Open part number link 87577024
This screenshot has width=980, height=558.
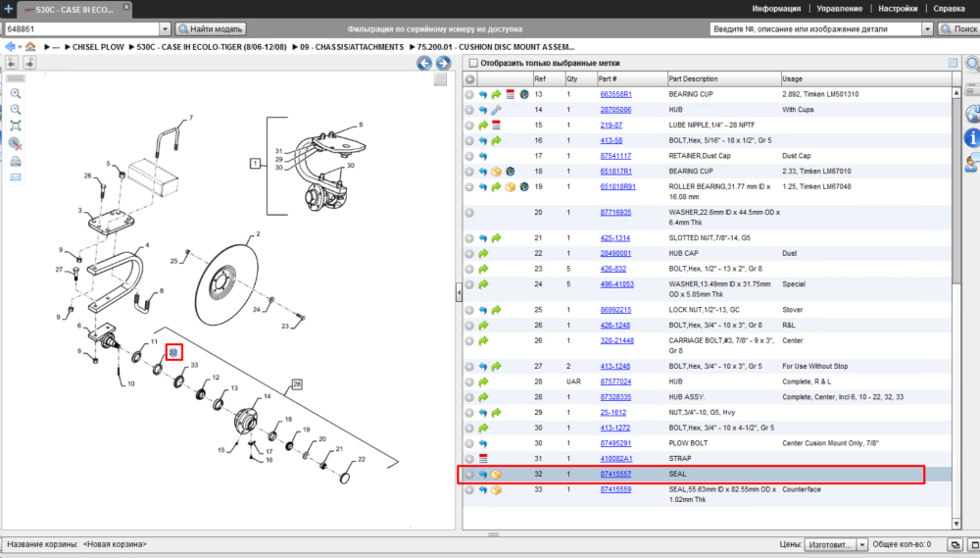click(x=615, y=381)
